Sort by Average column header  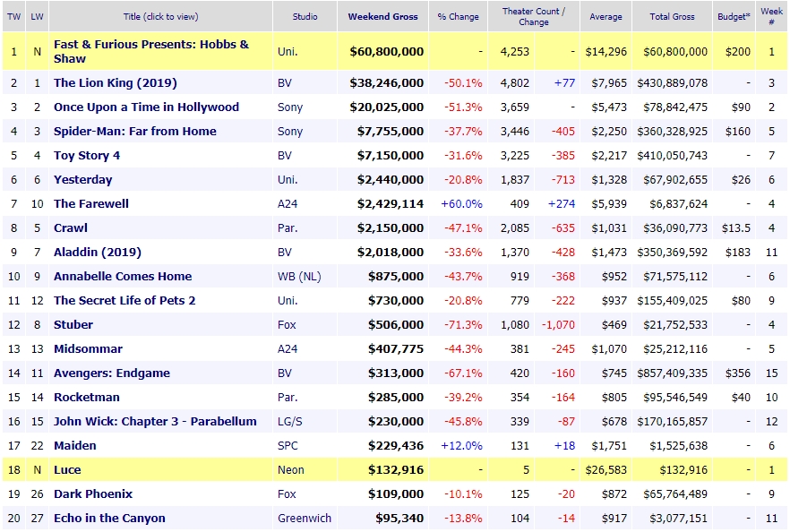click(x=605, y=17)
